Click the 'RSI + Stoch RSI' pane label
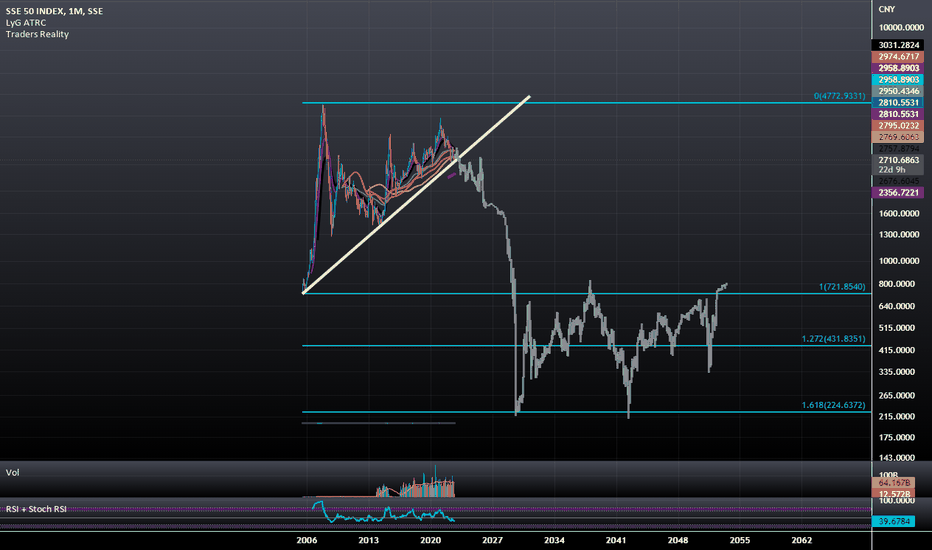This screenshot has width=932, height=550. 36,509
